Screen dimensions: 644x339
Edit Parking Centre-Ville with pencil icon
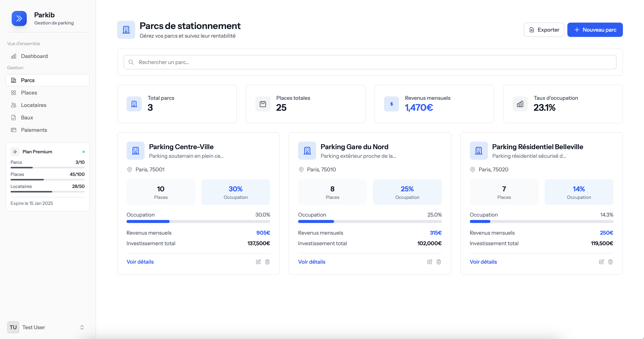258,262
